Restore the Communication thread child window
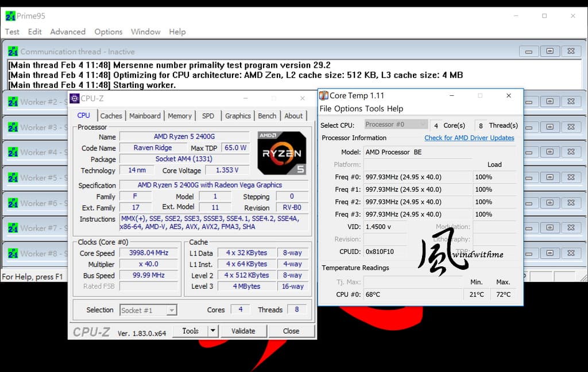 (550, 51)
